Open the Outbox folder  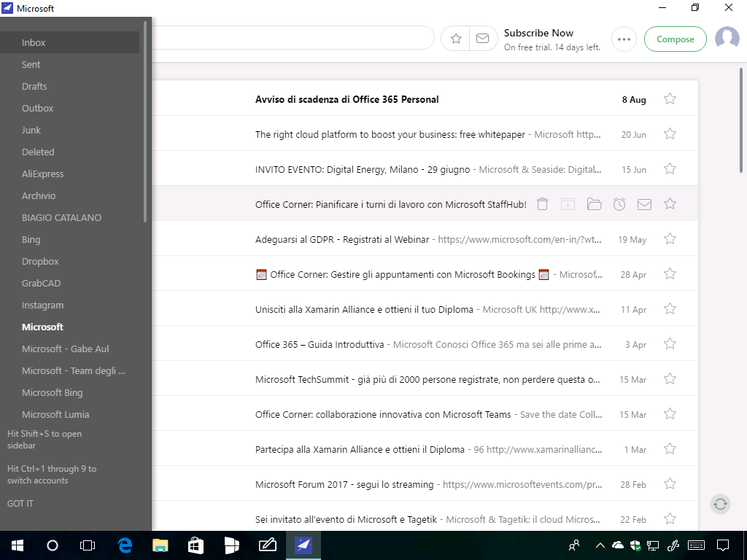[x=69, y=108]
